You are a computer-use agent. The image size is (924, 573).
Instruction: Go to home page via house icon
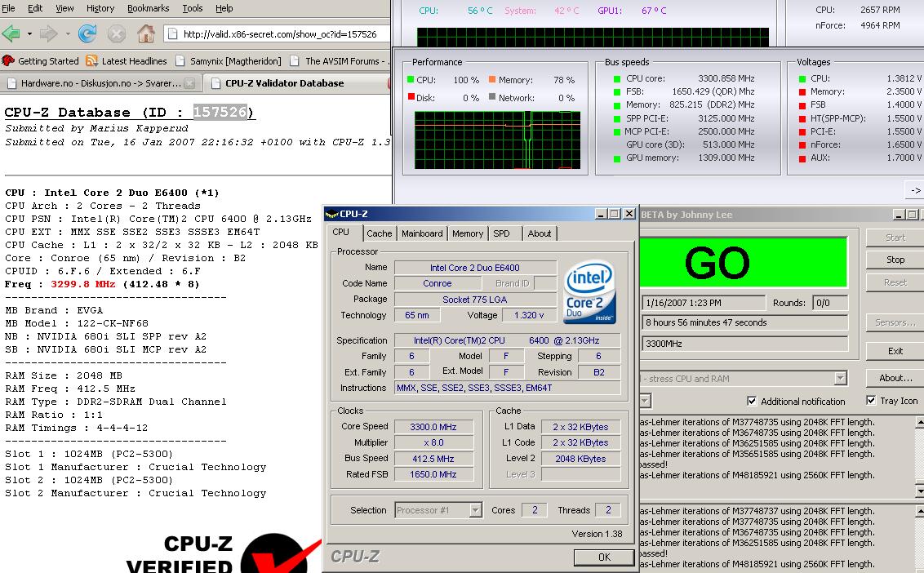pos(145,33)
